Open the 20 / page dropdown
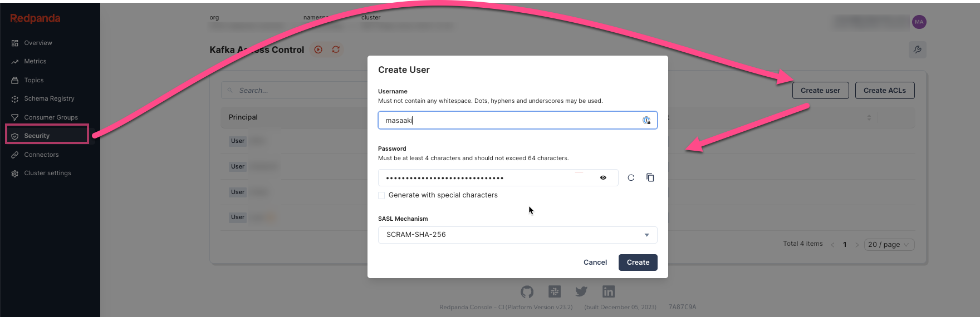This screenshot has height=317, width=980. [889, 245]
